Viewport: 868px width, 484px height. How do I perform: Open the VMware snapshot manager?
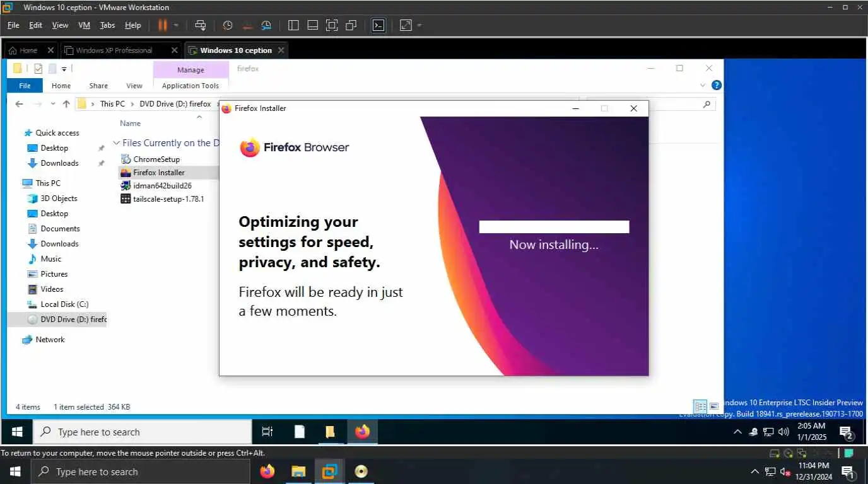click(x=266, y=25)
